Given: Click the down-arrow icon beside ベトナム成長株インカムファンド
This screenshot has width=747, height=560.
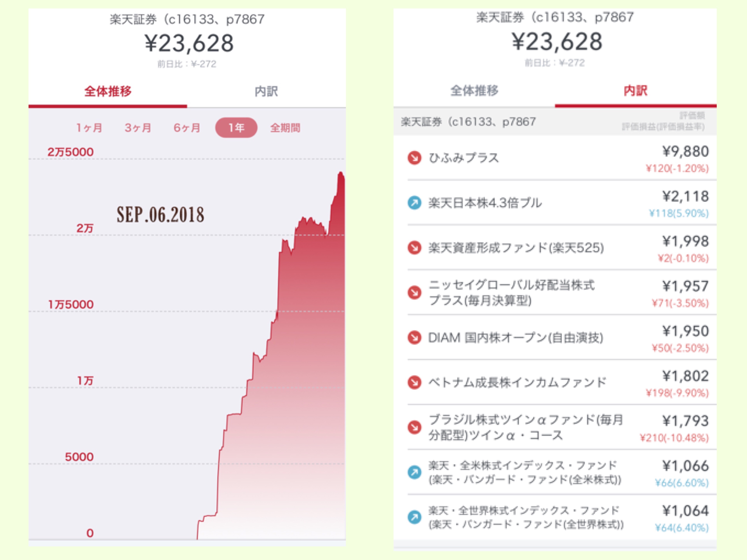Looking at the screenshot, I should pos(414,382).
